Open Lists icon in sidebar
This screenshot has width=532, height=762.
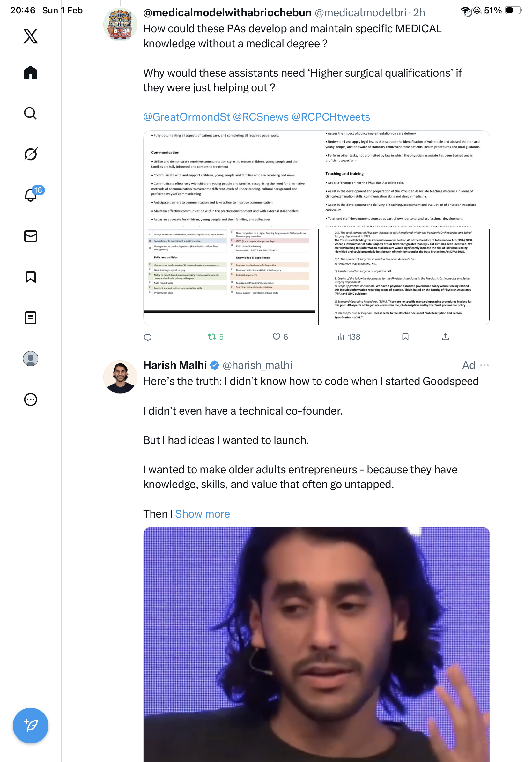(31, 318)
